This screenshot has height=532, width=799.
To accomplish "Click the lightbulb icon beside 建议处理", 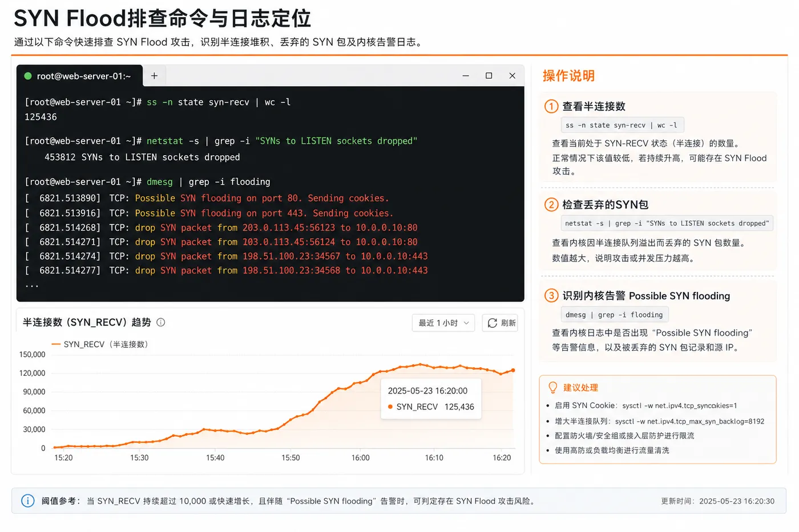I will pyautogui.click(x=552, y=387).
